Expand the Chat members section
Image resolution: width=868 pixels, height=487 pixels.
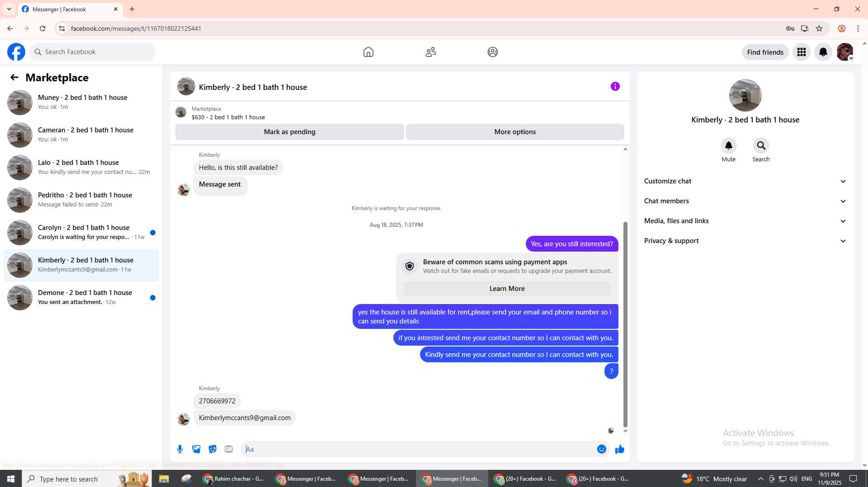(745, 201)
